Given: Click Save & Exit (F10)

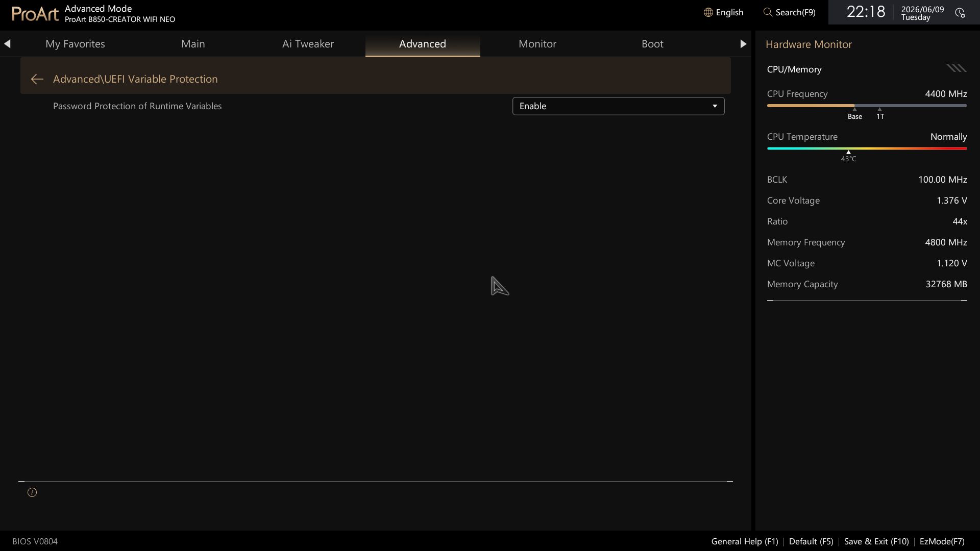Looking at the screenshot, I should coord(876,541).
